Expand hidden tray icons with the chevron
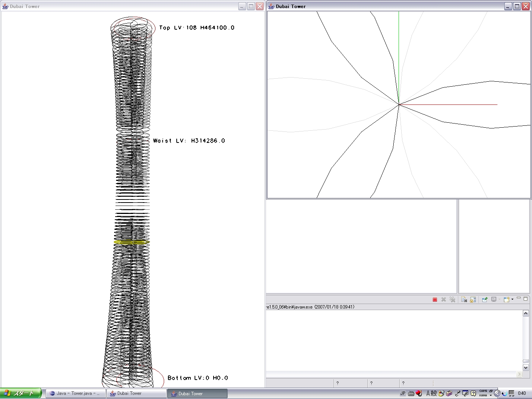This screenshot has height=399, width=532. 497,393
